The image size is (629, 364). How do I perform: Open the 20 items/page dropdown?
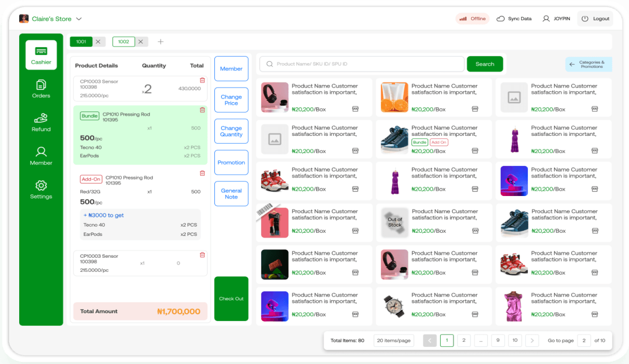pos(393,341)
